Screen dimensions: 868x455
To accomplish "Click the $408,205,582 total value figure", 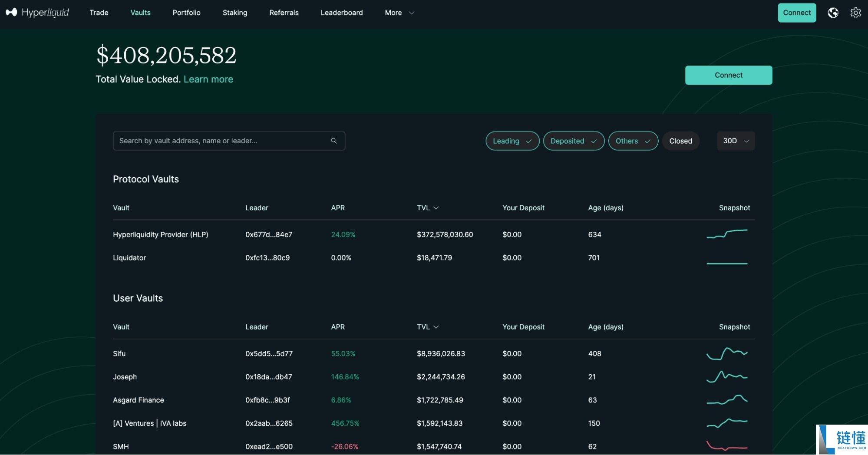I will click(166, 55).
